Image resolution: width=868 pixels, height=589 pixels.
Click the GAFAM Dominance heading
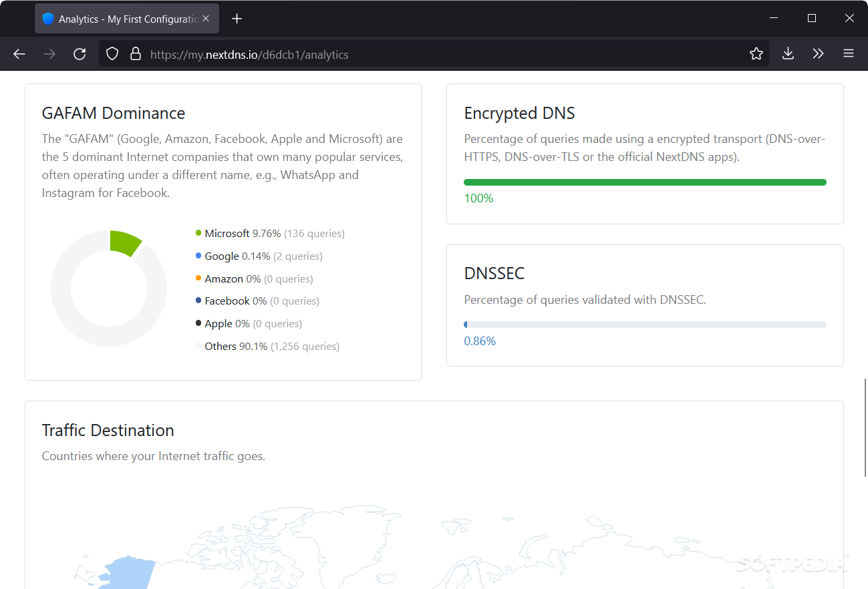114,114
